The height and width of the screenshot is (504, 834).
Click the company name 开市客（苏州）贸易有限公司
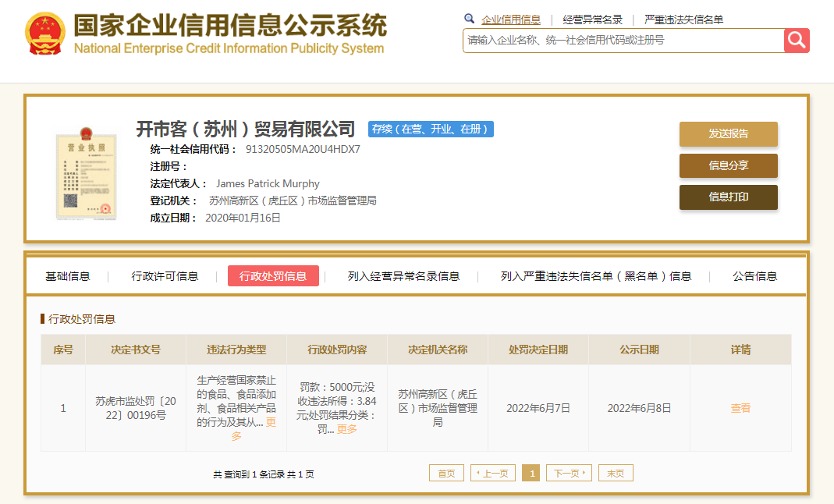click(x=246, y=130)
